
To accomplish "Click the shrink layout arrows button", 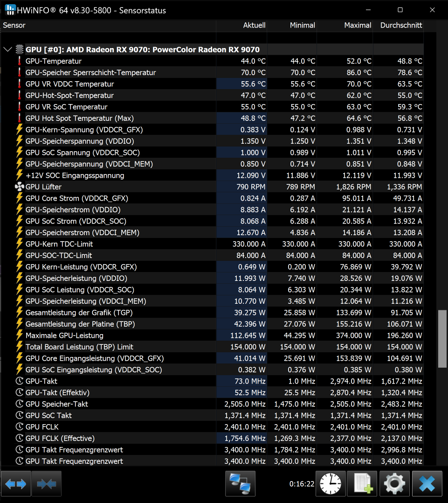I will tap(47, 484).
